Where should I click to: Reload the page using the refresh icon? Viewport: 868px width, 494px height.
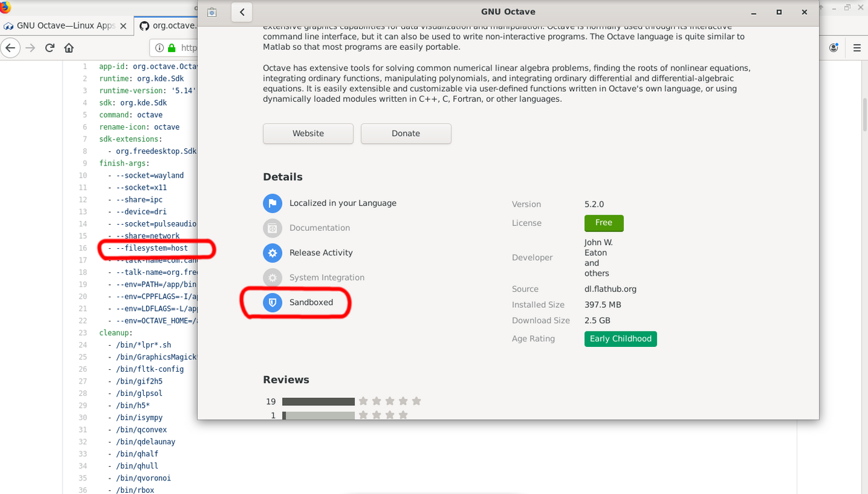click(x=49, y=47)
